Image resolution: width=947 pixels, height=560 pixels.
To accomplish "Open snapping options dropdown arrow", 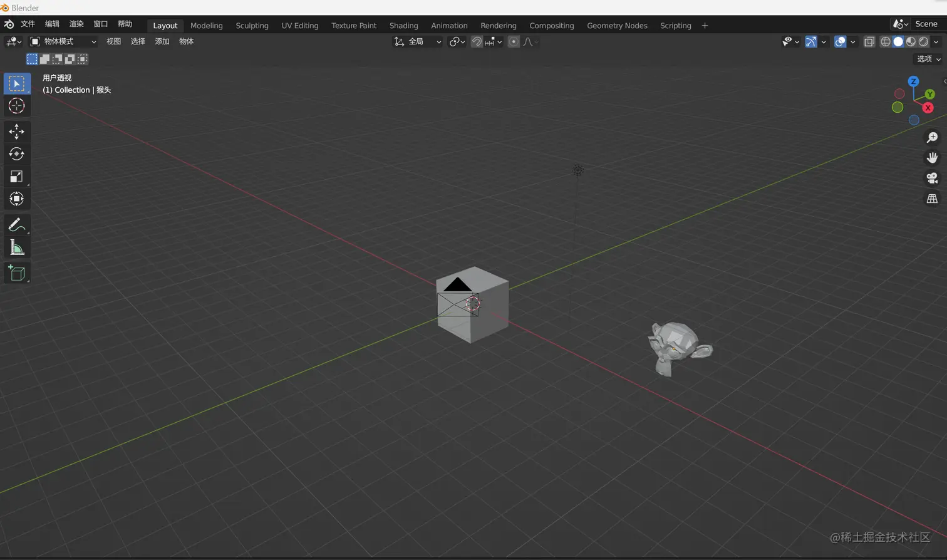I will 494,42.
